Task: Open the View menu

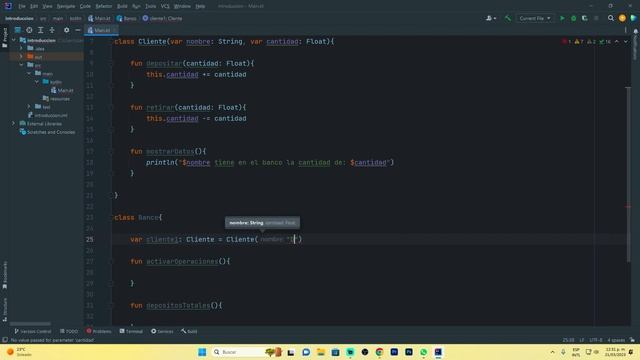Action: pos(47,6)
